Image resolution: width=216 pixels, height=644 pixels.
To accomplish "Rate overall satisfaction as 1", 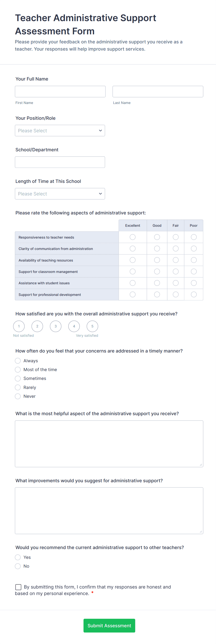I will (19, 326).
